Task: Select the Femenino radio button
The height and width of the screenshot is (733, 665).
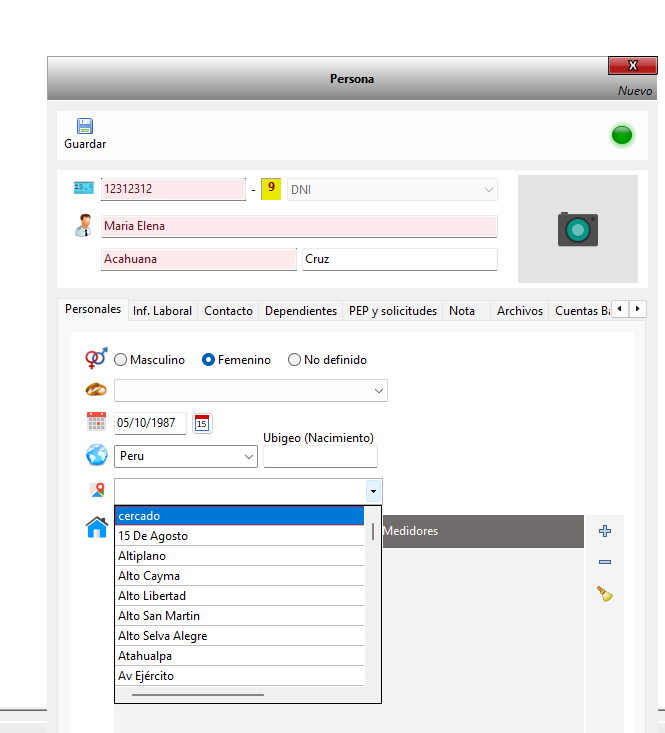Action: pos(209,360)
